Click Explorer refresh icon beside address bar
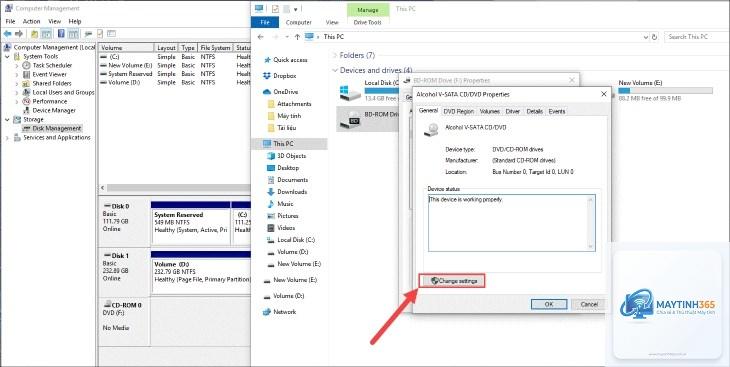 coord(655,37)
